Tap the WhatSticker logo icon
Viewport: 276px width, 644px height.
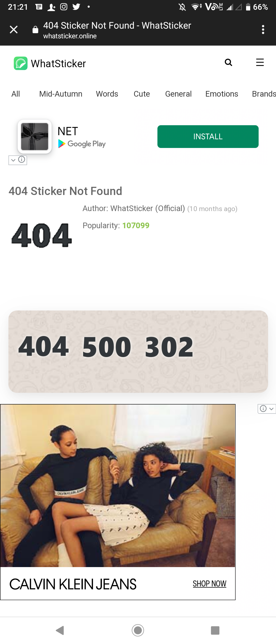tap(21, 63)
